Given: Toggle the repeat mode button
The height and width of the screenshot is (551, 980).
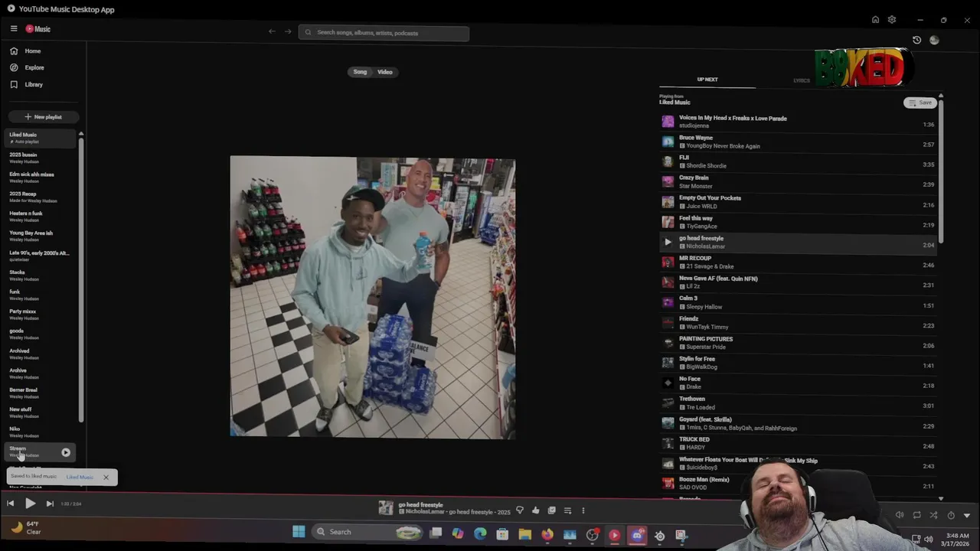Looking at the screenshot, I should [916, 515].
